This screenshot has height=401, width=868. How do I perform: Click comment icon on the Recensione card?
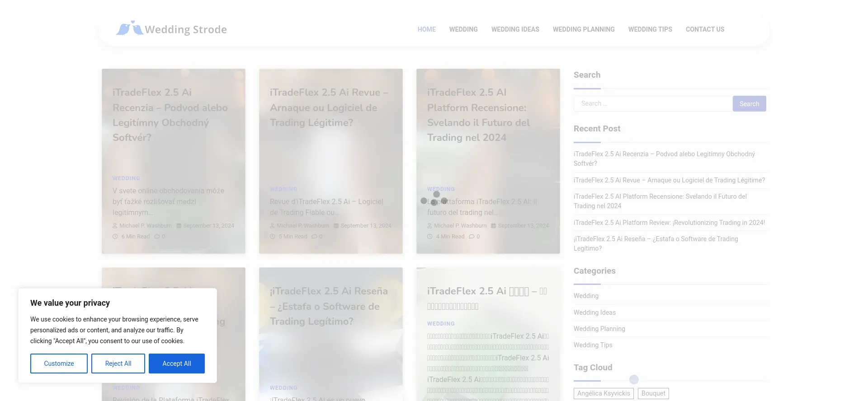(x=472, y=237)
